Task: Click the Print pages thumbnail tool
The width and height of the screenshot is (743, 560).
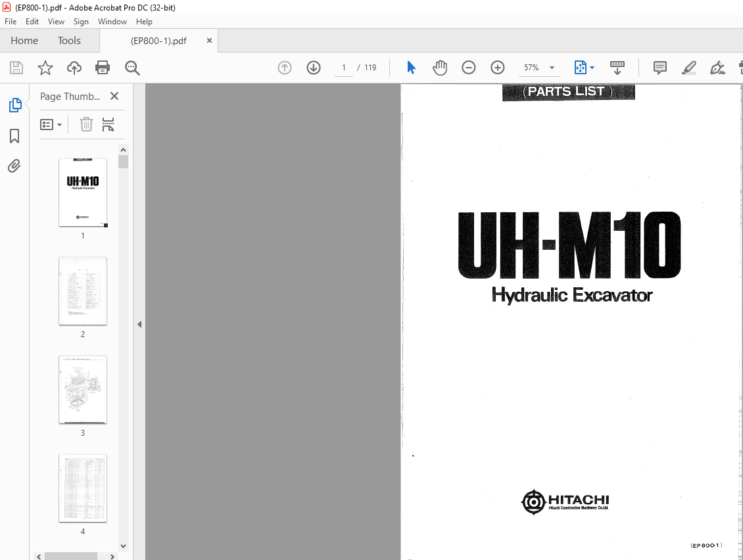Action: click(108, 125)
